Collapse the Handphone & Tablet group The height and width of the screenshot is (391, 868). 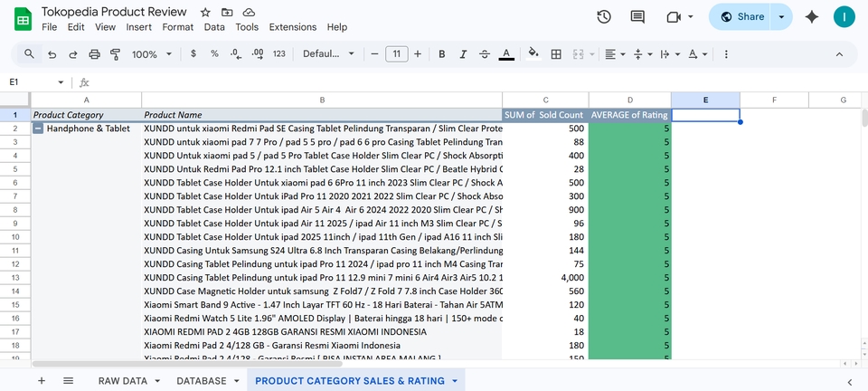(38, 129)
